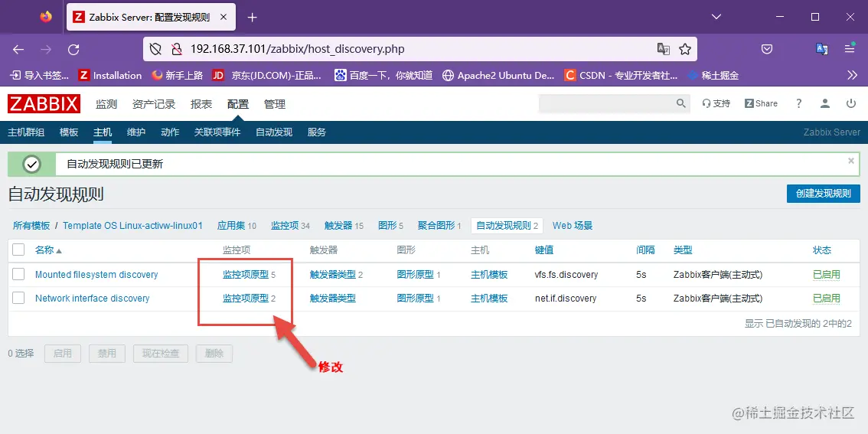Open the 监测 menu

coord(106,104)
